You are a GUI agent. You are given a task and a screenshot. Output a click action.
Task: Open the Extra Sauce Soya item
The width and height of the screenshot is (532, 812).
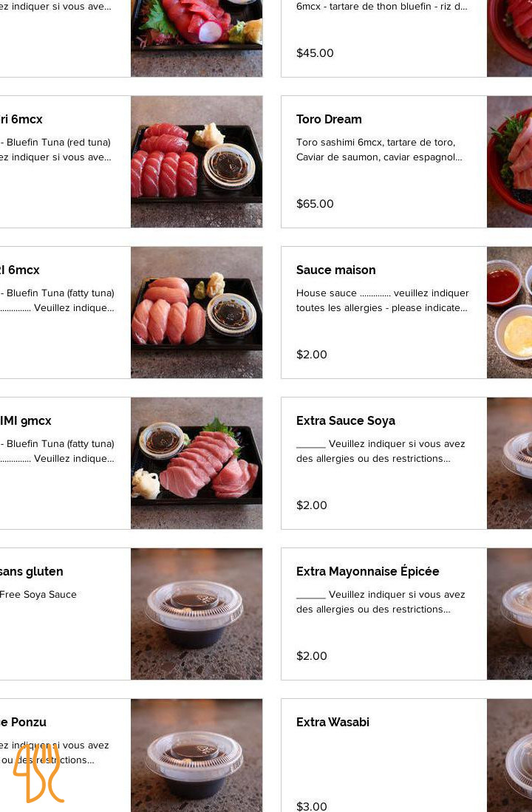tap(346, 421)
